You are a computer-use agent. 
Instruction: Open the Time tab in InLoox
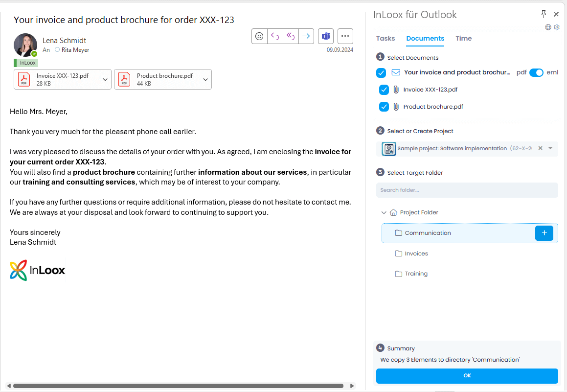click(x=463, y=38)
